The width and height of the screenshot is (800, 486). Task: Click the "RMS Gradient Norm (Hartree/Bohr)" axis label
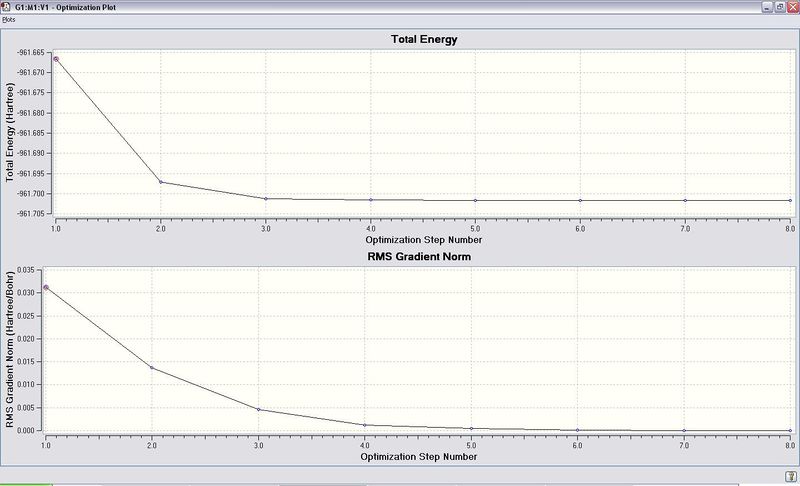[x=9, y=350]
